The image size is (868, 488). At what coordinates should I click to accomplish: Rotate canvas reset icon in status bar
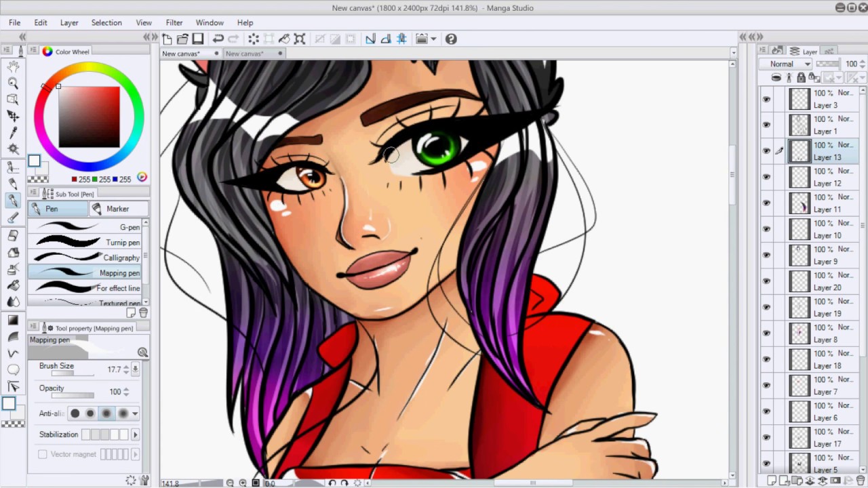tap(357, 483)
